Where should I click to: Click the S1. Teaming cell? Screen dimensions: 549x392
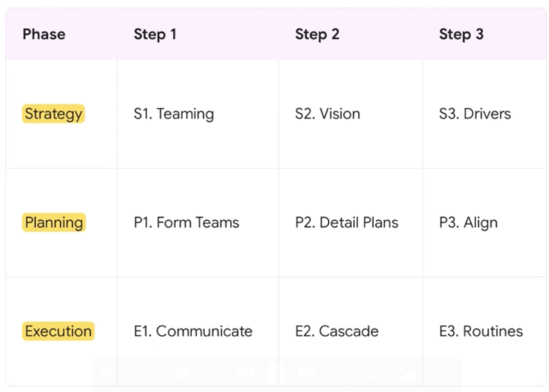[173, 114]
